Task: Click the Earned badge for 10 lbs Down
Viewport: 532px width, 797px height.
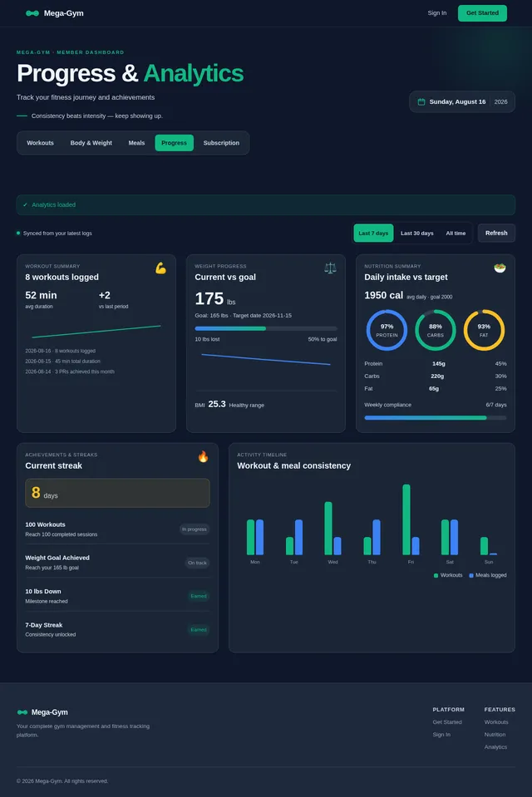Action: [199, 596]
